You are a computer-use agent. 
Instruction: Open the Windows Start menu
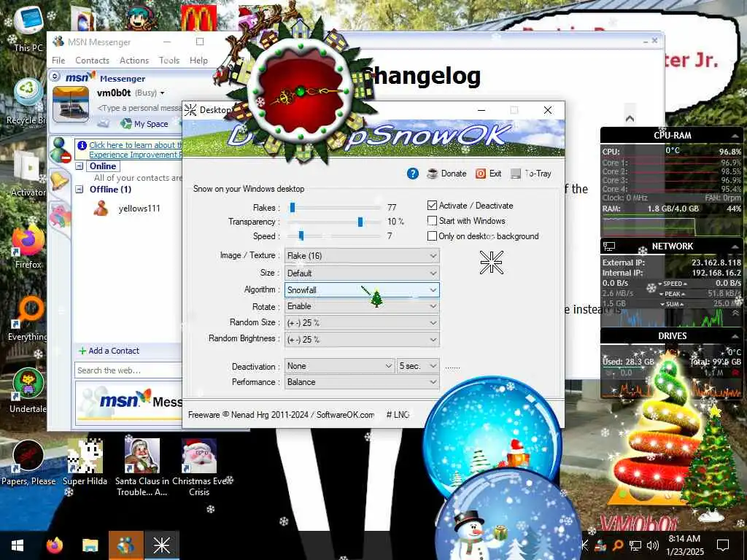click(x=18, y=545)
